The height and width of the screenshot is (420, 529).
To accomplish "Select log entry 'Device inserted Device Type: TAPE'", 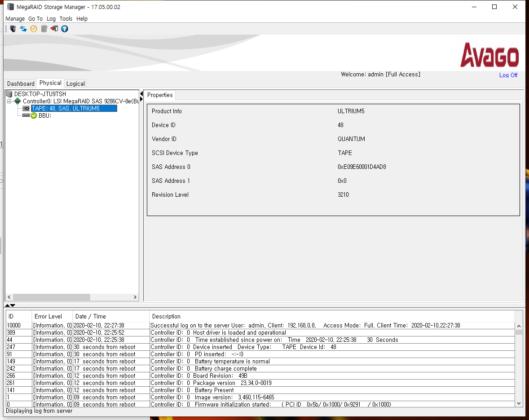I will (x=260, y=347).
